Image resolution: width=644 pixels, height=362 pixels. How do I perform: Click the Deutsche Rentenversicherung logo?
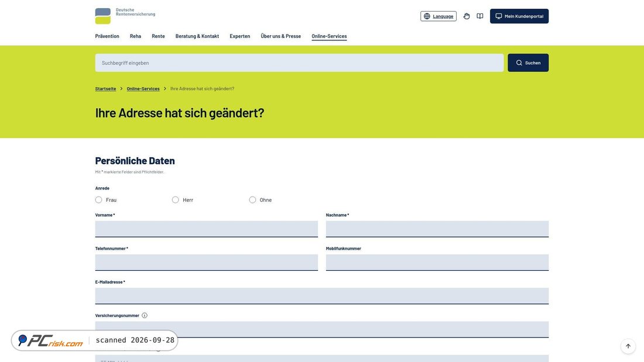(125, 16)
